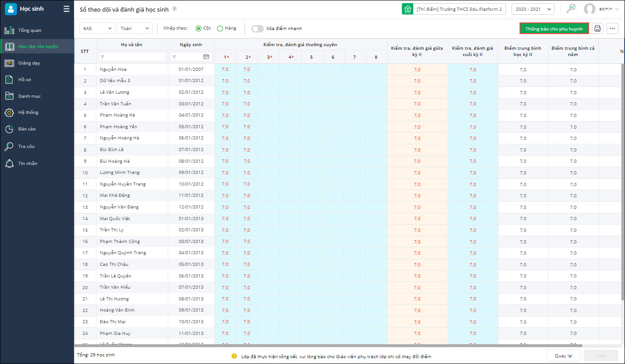Open the Toán subject dropdown
Viewport: 625px width, 364px height.
point(134,29)
